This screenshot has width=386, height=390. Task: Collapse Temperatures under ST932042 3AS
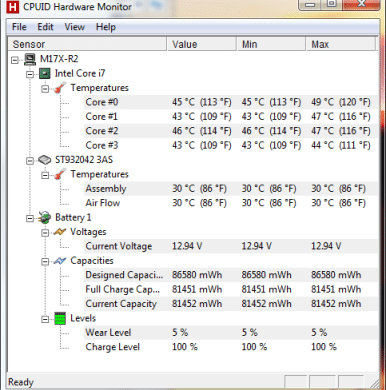click(45, 175)
